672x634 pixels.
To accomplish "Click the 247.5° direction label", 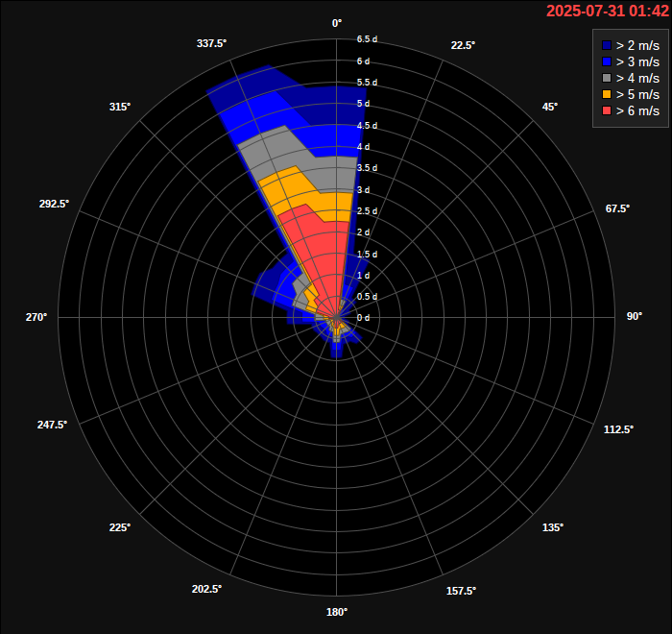I will click(52, 425).
